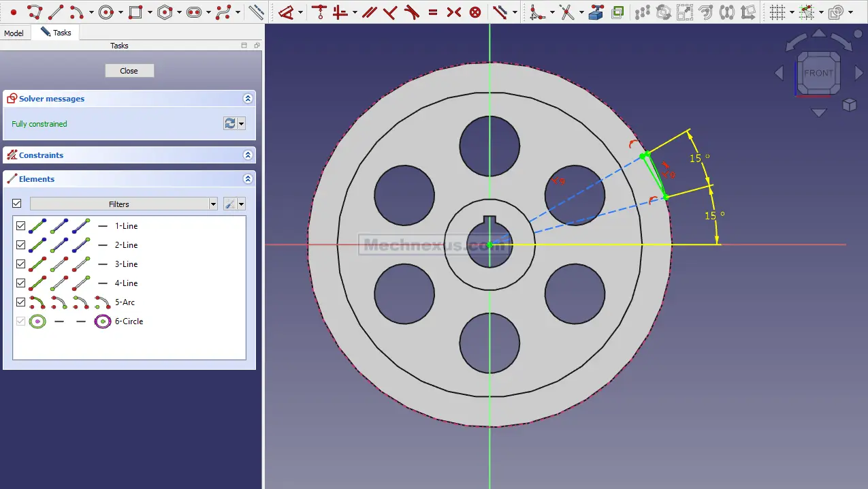The height and width of the screenshot is (489, 868).
Task: Select the create point tool
Action: tap(13, 12)
